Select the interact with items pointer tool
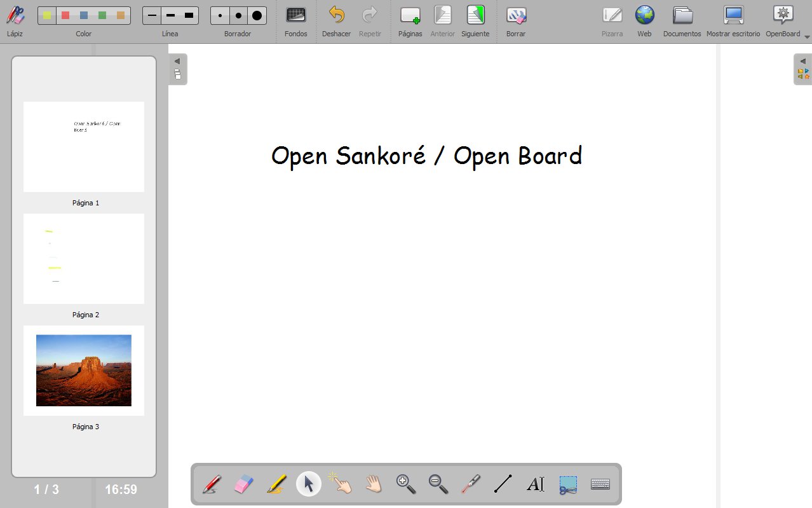 [x=341, y=484]
